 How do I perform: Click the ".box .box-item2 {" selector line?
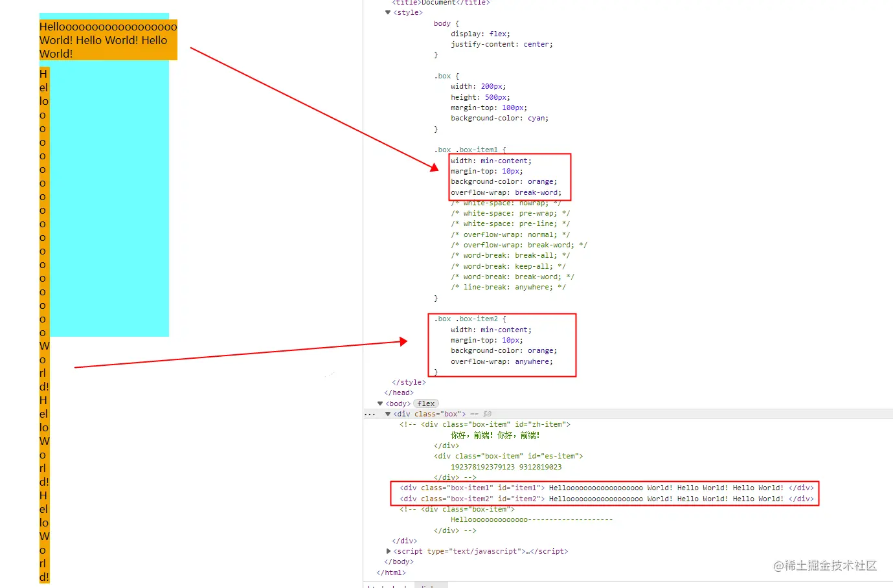point(470,319)
